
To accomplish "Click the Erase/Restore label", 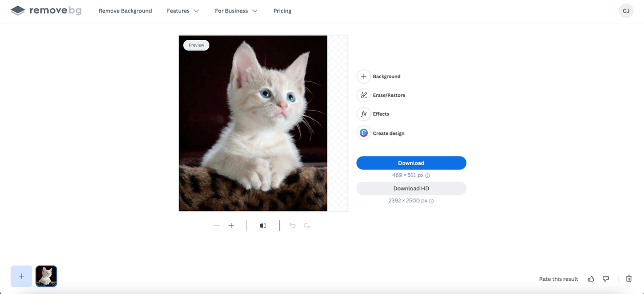I will (389, 95).
